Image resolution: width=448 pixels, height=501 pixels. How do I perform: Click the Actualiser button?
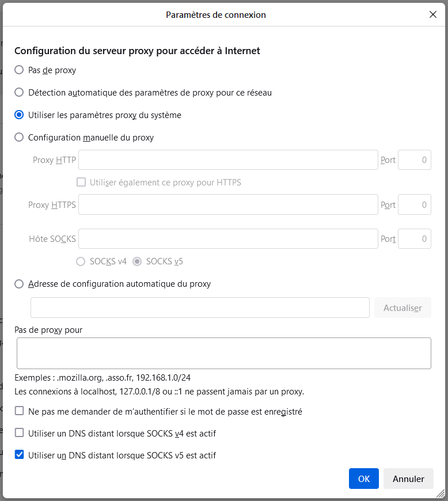click(x=403, y=308)
